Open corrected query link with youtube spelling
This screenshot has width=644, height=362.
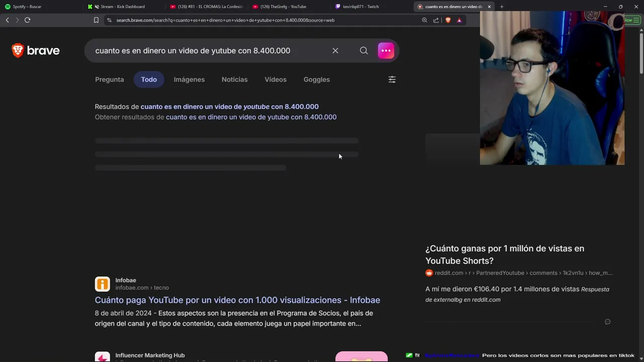click(229, 107)
